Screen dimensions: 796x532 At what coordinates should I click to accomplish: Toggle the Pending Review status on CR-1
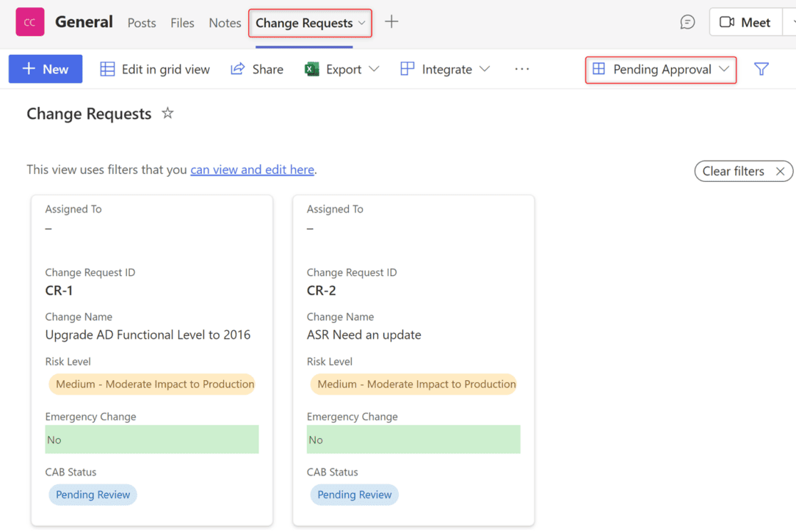point(93,495)
